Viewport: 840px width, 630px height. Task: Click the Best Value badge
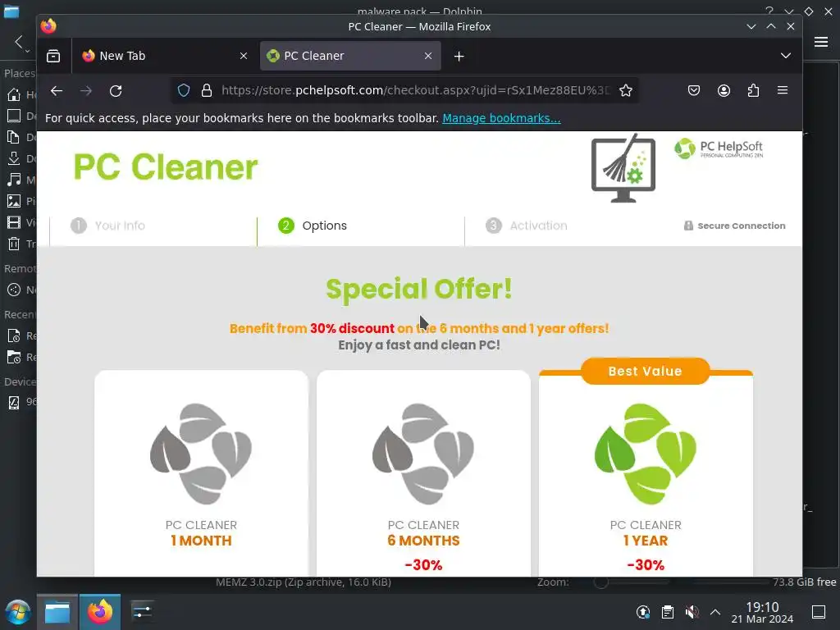point(645,372)
